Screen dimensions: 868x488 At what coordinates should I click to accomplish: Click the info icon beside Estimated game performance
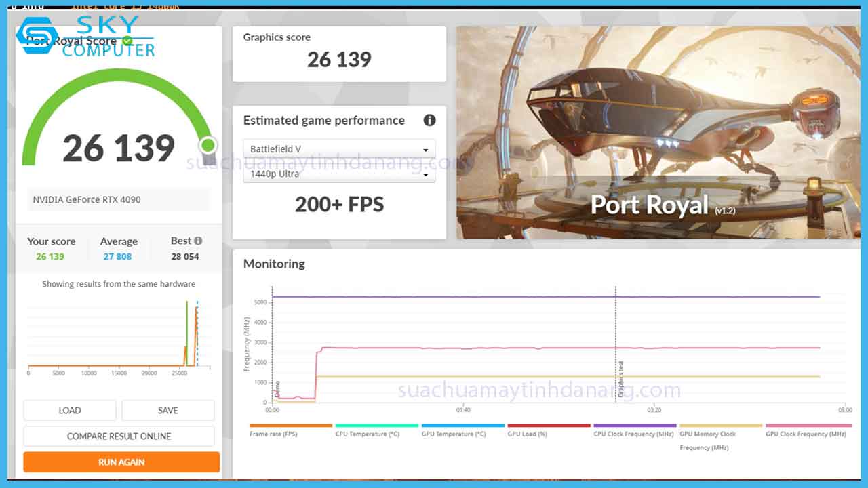coord(429,120)
